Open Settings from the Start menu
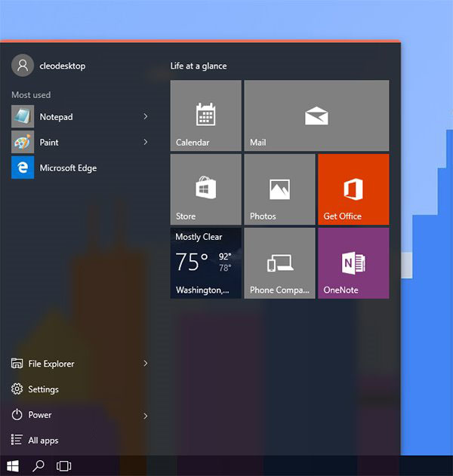The width and height of the screenshot is (453, 476). (x=43, y=389)
